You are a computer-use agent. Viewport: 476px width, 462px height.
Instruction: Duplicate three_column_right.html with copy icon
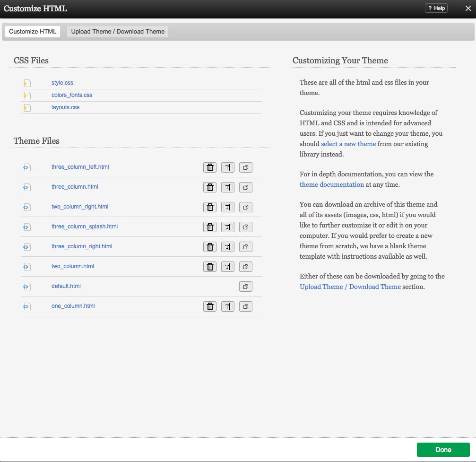pyautogui.click(x=246, y=247)
